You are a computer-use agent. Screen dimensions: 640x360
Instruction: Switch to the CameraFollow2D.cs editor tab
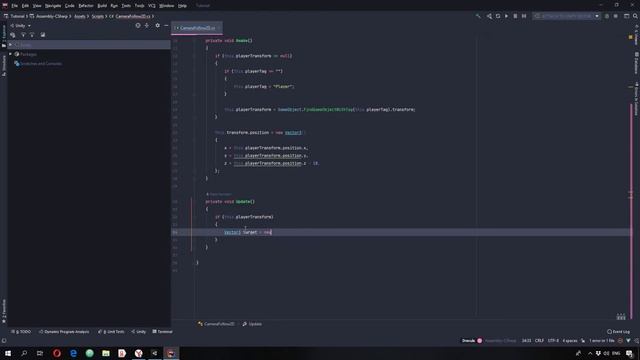coord(197,28)
